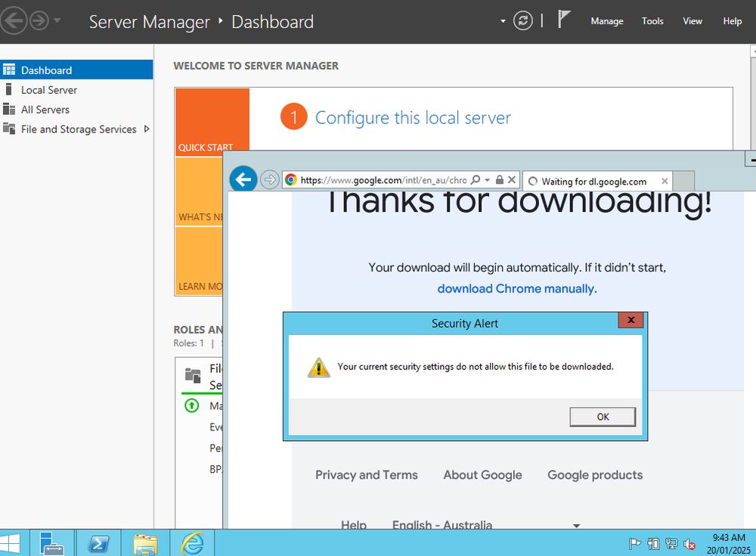The image size is (756, 556).
Task: Click the About Google link
Action: tap(482, 475)
